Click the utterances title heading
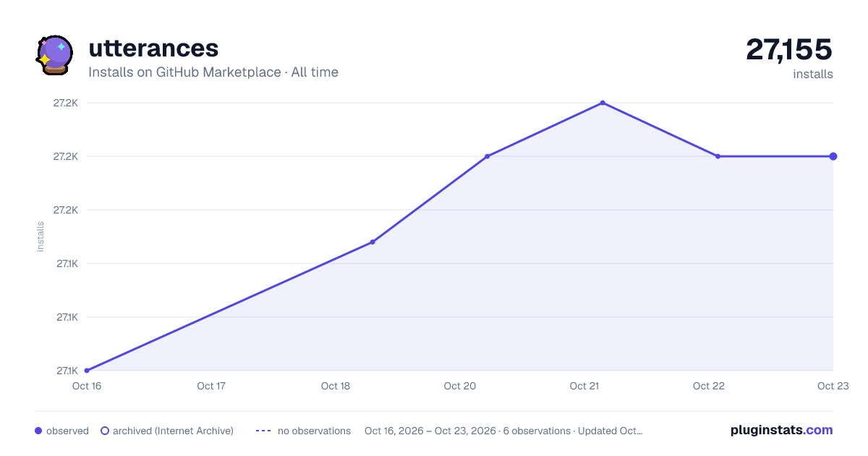 coord(153,48)
